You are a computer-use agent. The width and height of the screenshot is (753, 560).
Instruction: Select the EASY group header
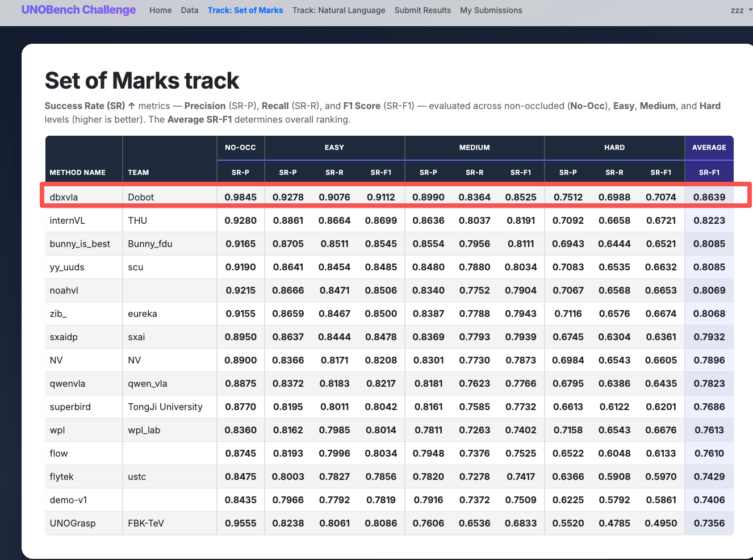pos(334,148)
